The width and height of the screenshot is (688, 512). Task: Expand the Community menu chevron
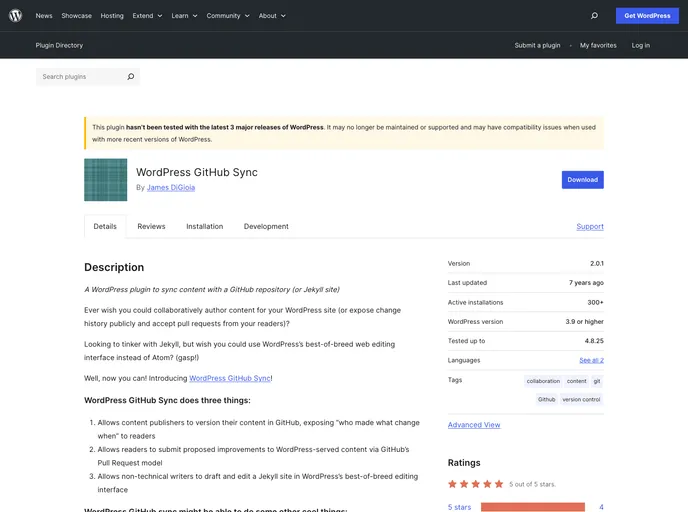[x=247, y=16]
